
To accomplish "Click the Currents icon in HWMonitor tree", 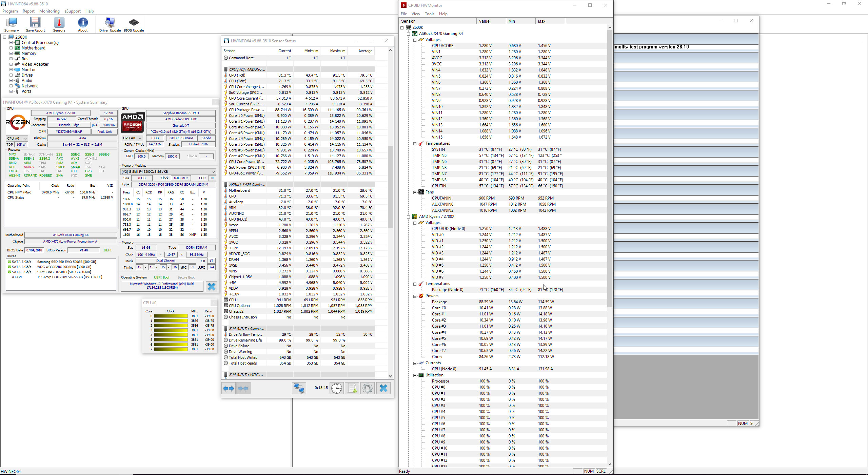I will tap(421, 363).
